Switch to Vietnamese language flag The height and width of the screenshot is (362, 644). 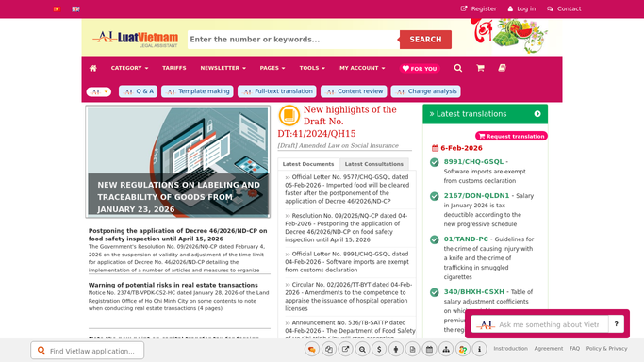point(58,9)
